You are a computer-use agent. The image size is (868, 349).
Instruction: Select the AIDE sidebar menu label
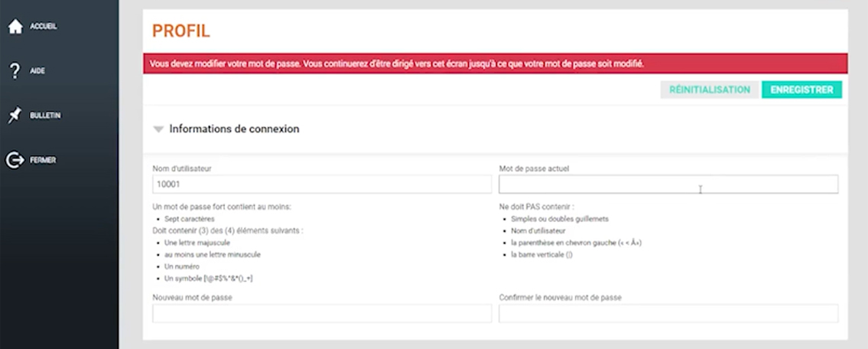[x=37, y=71]
